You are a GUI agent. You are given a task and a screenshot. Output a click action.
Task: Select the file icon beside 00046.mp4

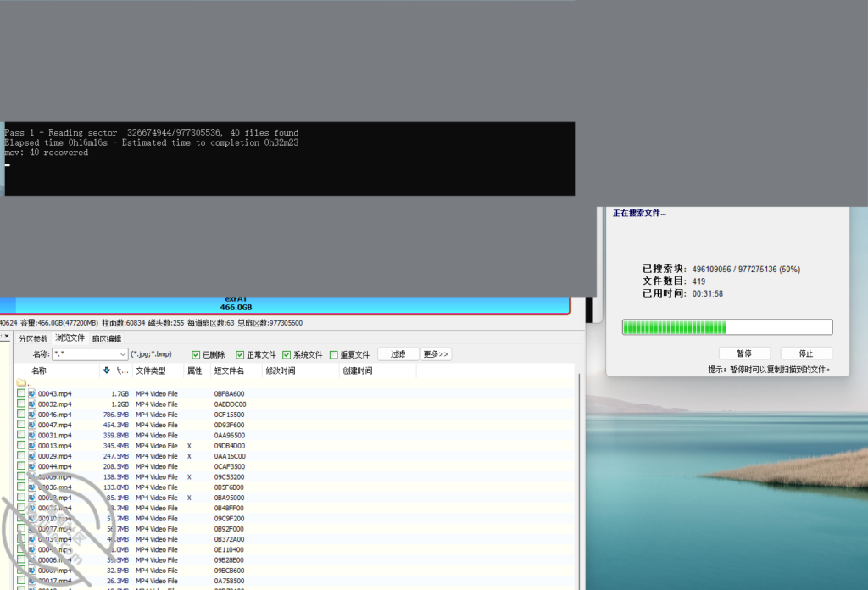32,415
